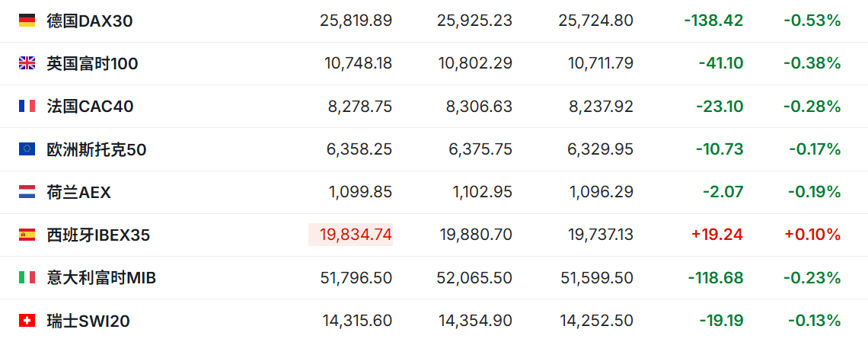
Task: Click the German flag icon
Action: click(x=27, y=21)
